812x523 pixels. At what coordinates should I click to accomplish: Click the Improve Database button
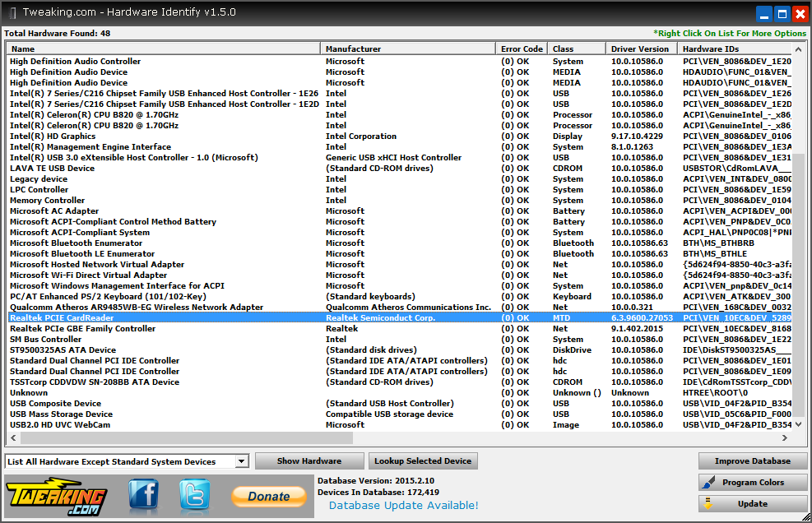pyautogui.click(x=753, y=461)
